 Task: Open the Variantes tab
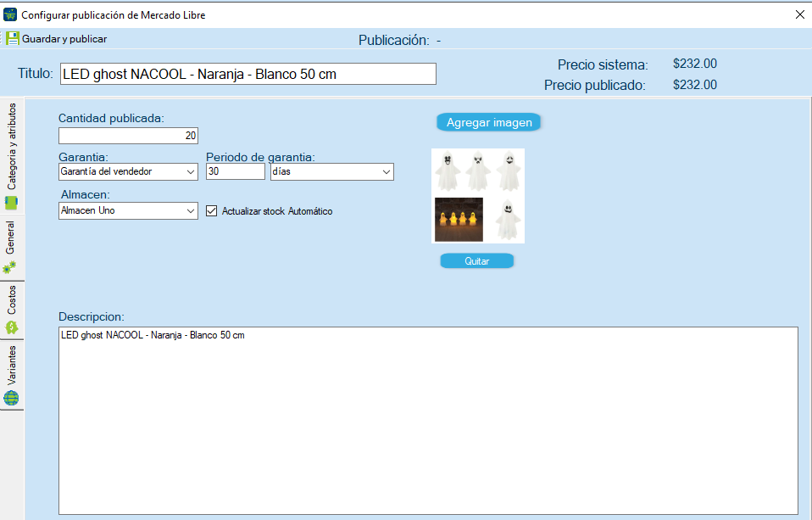pos(12,375)
